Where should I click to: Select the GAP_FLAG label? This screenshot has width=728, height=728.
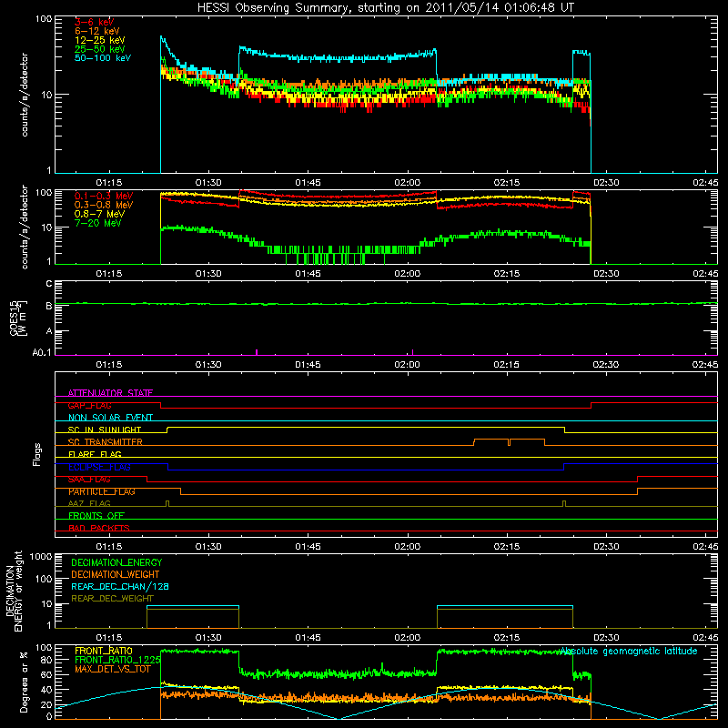coord(89,405)
